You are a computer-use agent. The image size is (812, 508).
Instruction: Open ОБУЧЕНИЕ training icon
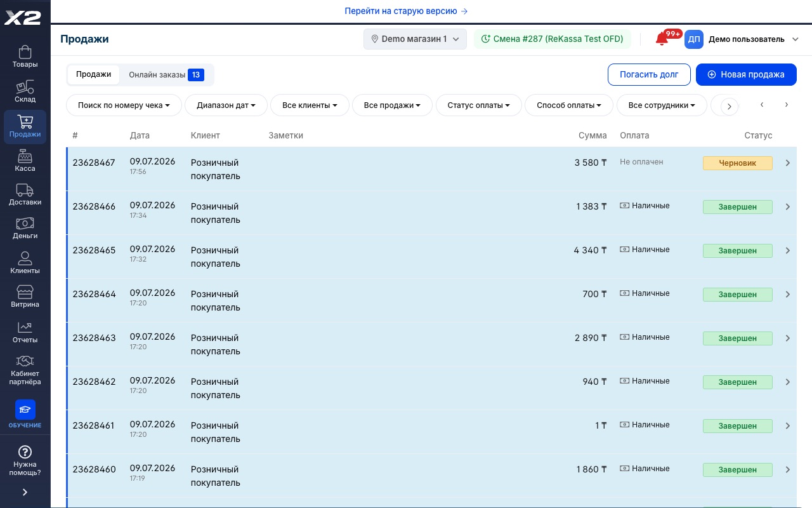25,414
